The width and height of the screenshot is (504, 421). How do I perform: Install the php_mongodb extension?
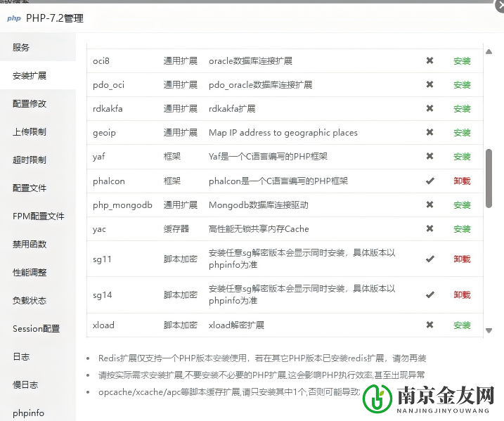pos(462,205)
